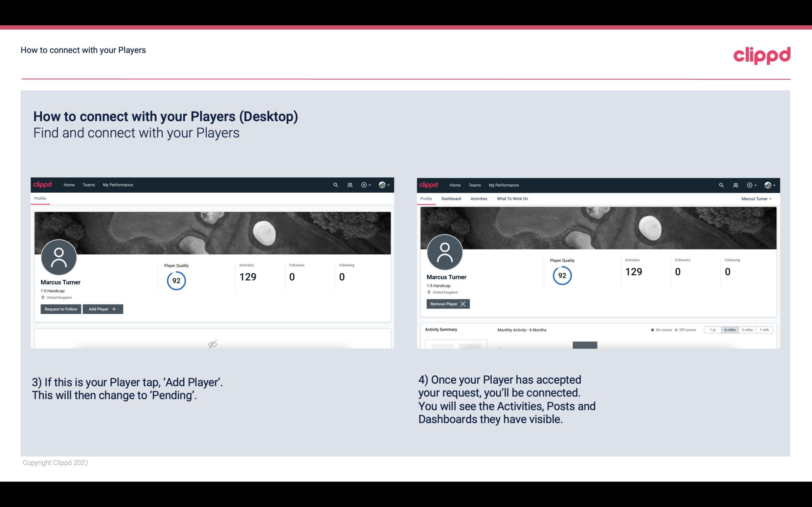
Task: Click the 'Activities' tab in right panel
Action: 479,199
